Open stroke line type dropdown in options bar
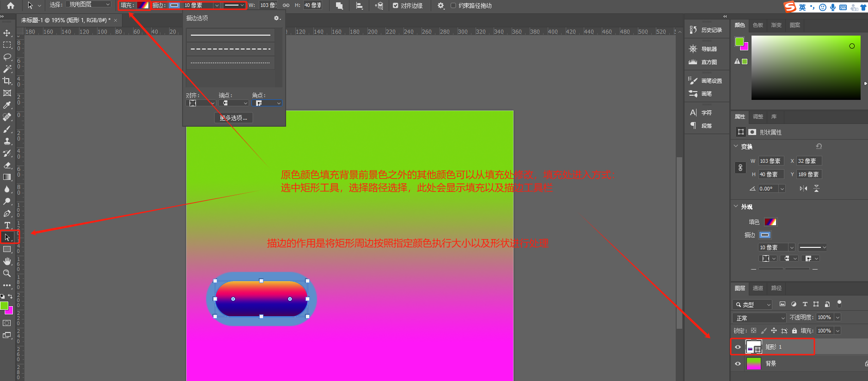This screenshot has width=868, height=381. [234, 6]
